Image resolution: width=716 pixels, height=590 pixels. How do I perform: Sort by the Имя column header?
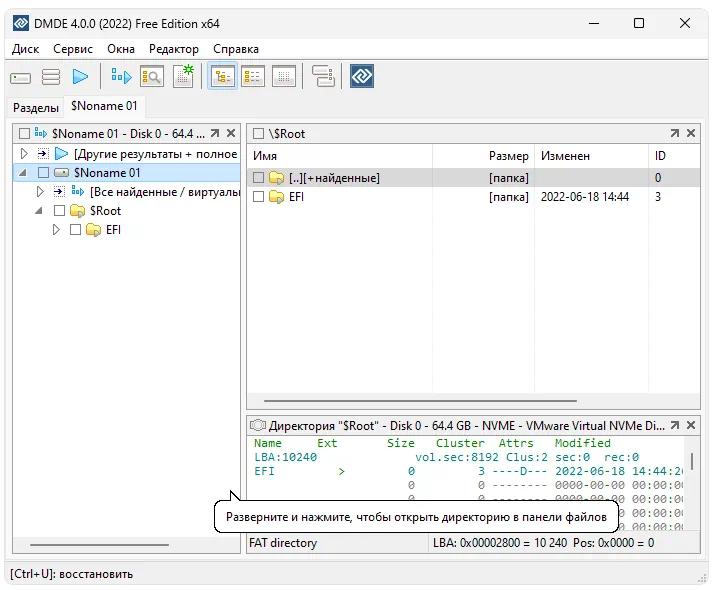point(340,156)
